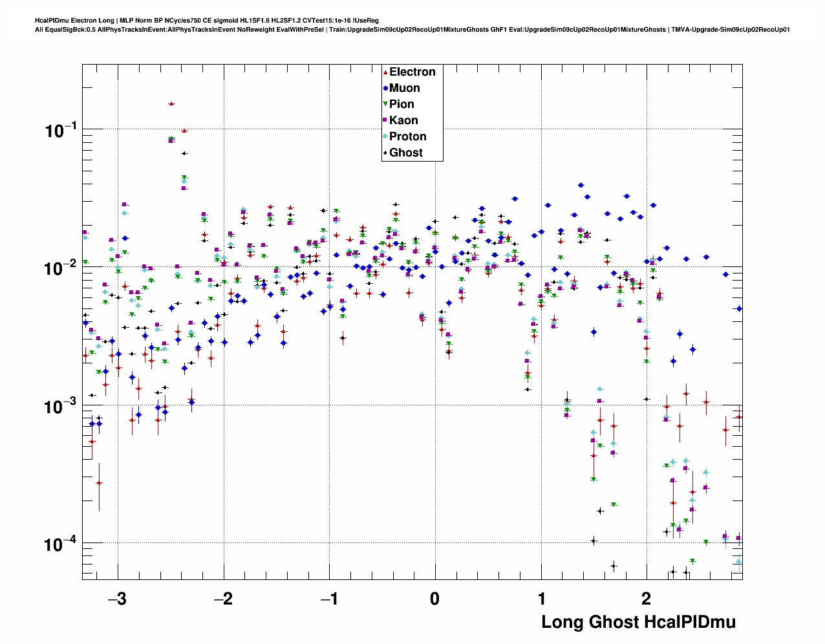Click the y-axis label 10⁻⁴
This screenshot has width=825, height=644.
61,545
